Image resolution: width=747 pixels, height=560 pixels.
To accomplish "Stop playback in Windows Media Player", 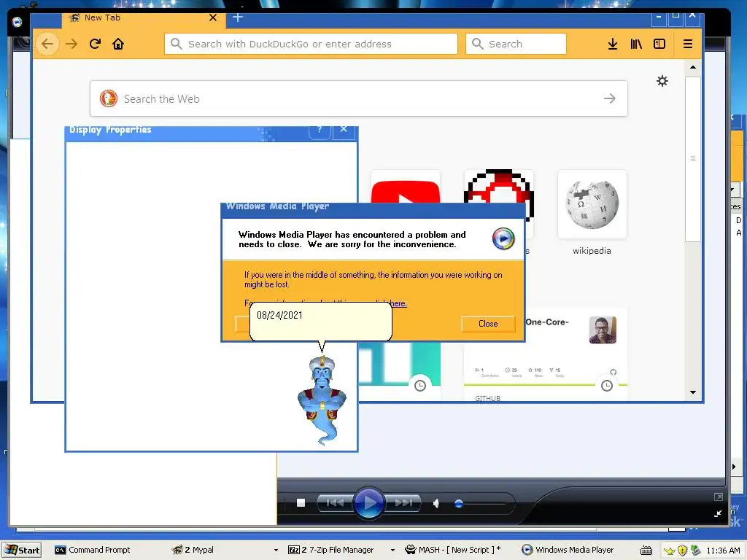I will 301,503.
